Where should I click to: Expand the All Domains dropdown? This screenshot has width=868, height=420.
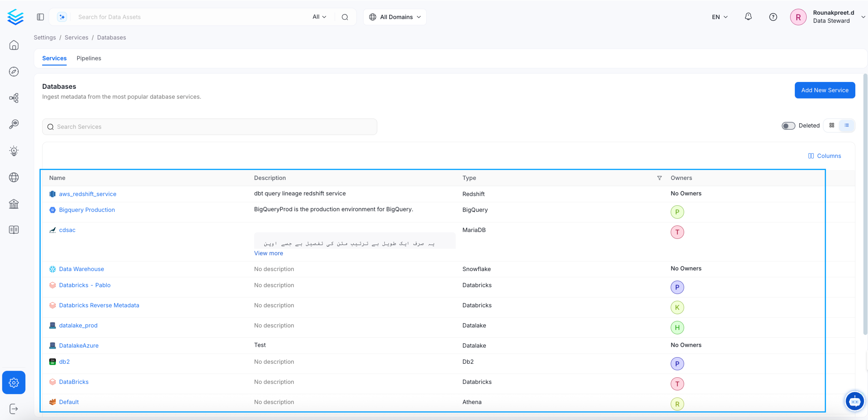(395, 17)
